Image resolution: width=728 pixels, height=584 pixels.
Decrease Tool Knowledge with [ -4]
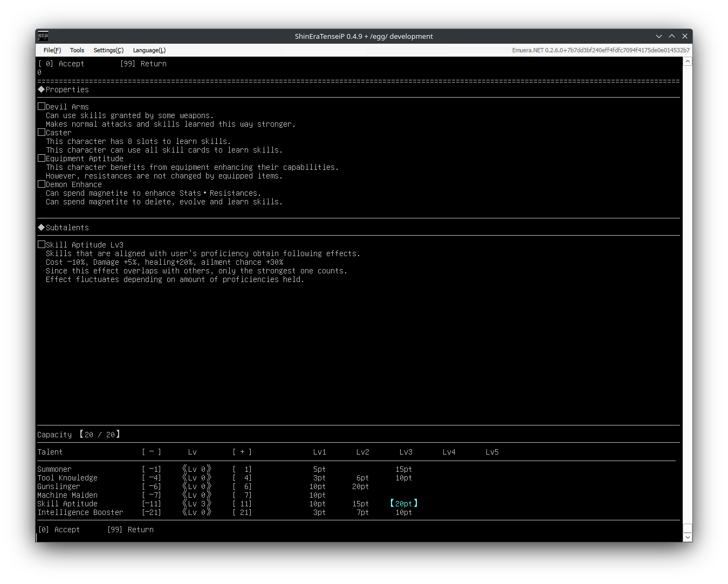[x=152, y=478]
